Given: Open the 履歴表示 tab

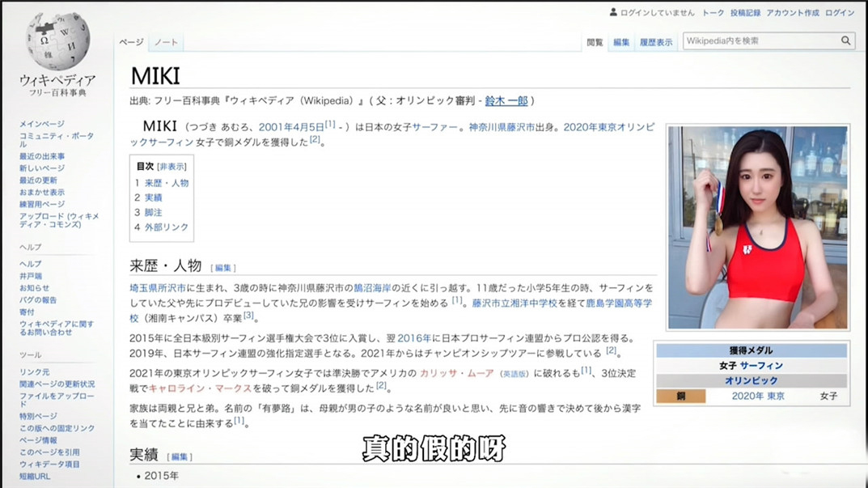Looking at the screenshot, I should [x=656, y=43].
